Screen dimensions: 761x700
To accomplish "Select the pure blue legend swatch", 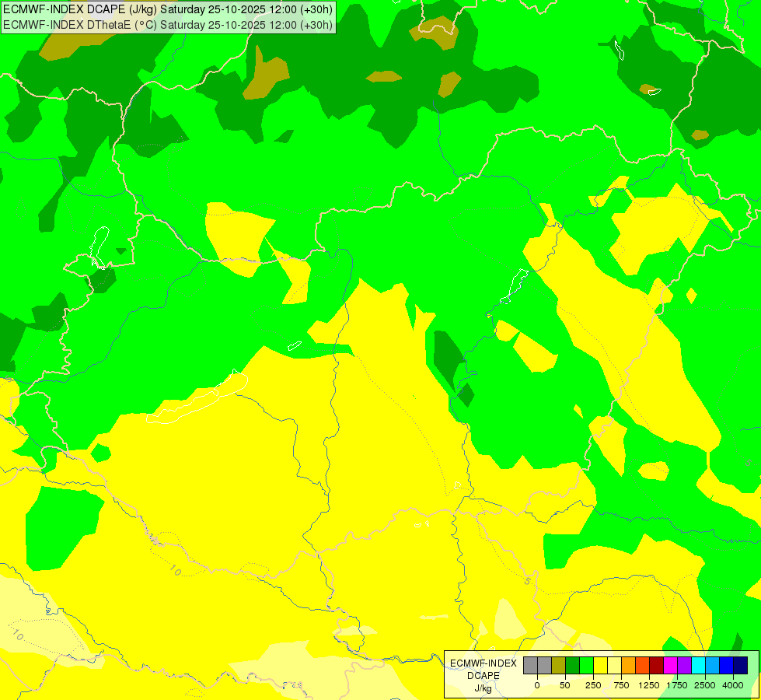I will point(726,666).
